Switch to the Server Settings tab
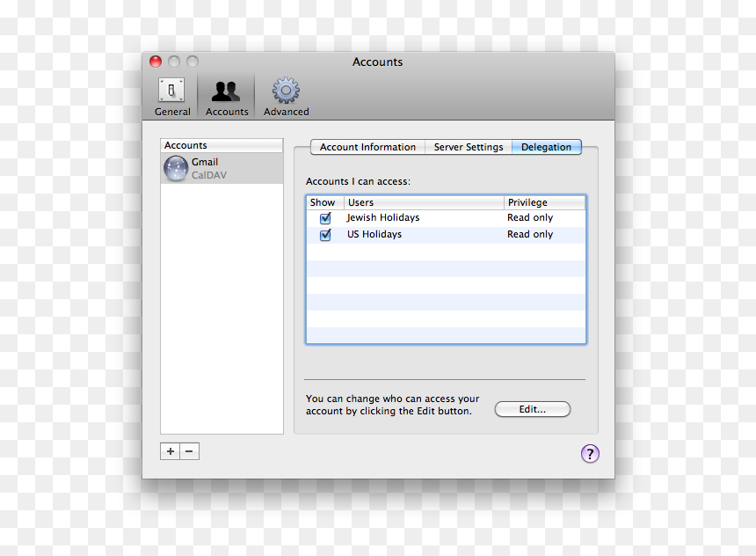The image size is (756, 556). (x=469, y=147)
